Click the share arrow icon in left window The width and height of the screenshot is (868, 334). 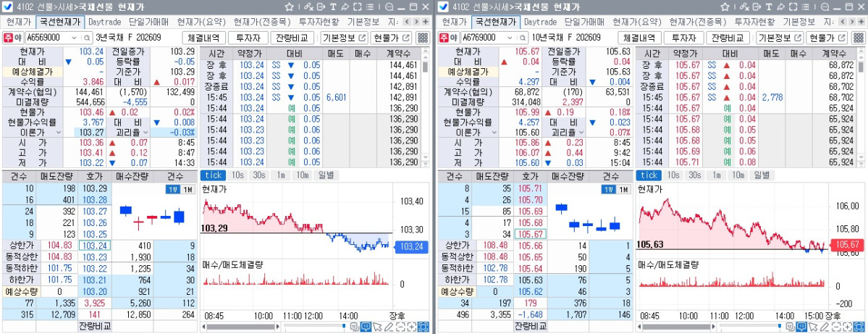345,7
